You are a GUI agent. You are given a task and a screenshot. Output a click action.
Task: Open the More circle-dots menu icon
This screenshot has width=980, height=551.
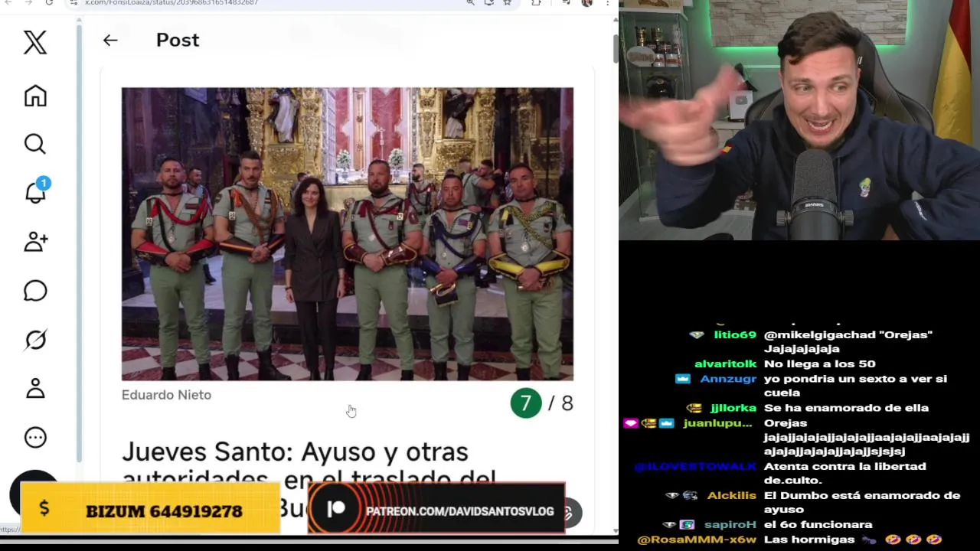tap(35, 438)
